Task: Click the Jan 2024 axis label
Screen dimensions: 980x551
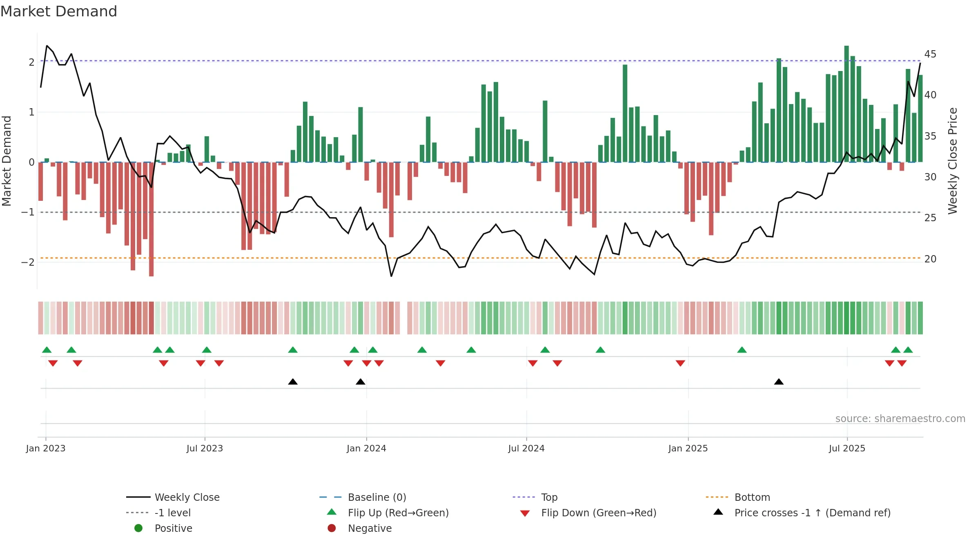Action: (x=366, y=448)
